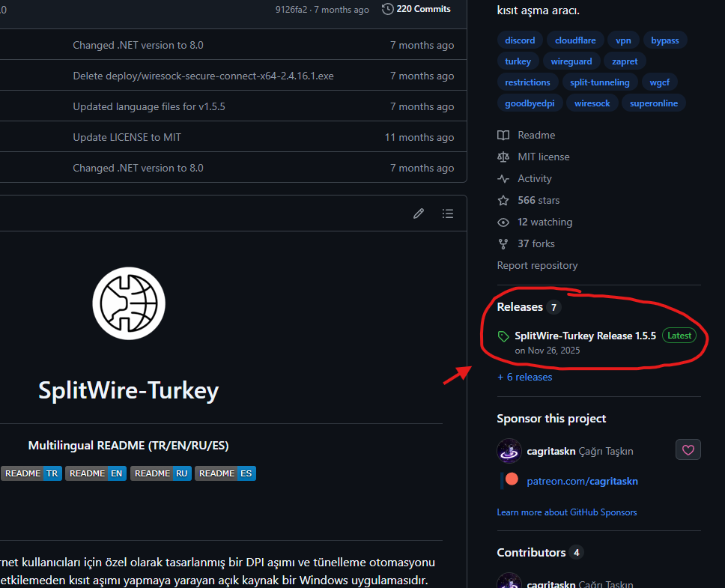
Task: Open the Report repository link
Action: [x=537, y=265]
